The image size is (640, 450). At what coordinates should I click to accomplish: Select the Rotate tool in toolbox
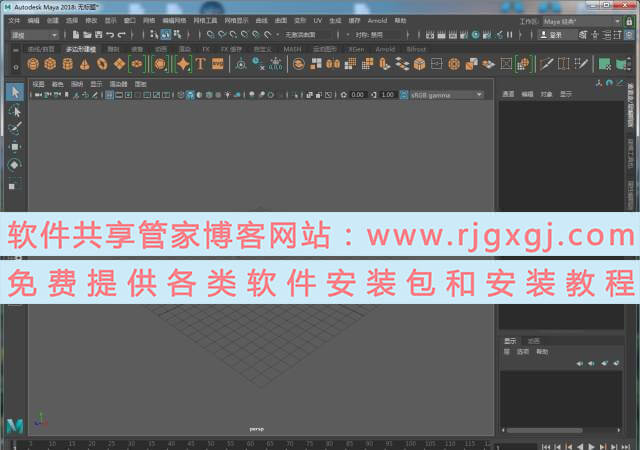(x=15, y=165)
